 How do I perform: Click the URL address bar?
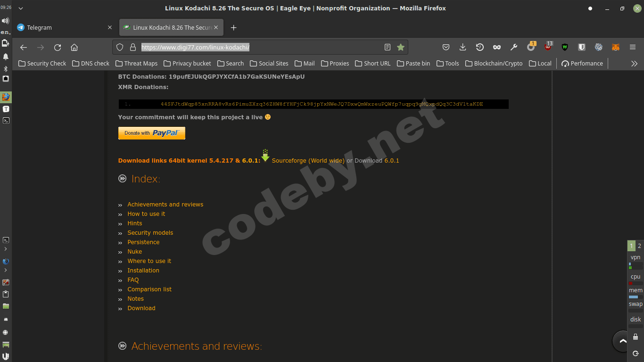coord(259,47)
